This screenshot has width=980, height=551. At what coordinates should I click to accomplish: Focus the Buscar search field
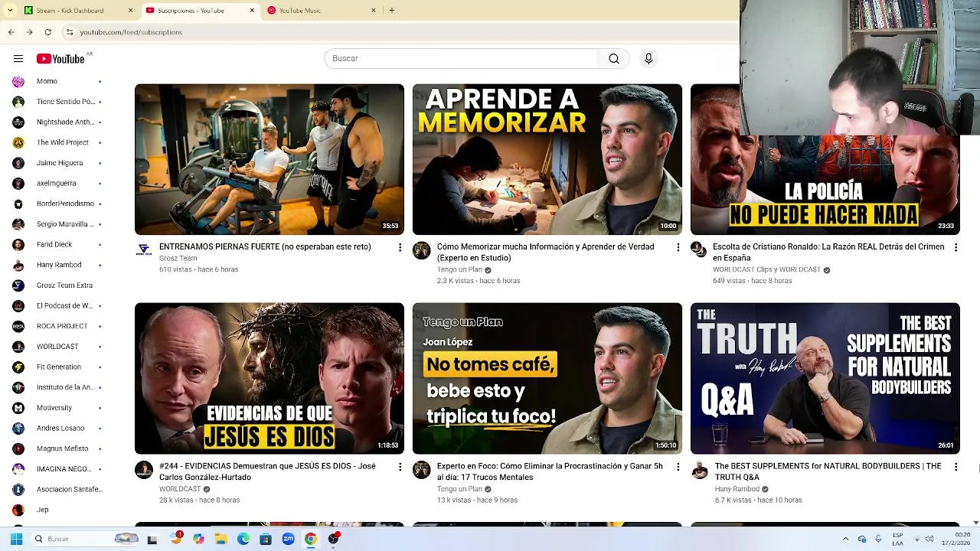(461, 59)
